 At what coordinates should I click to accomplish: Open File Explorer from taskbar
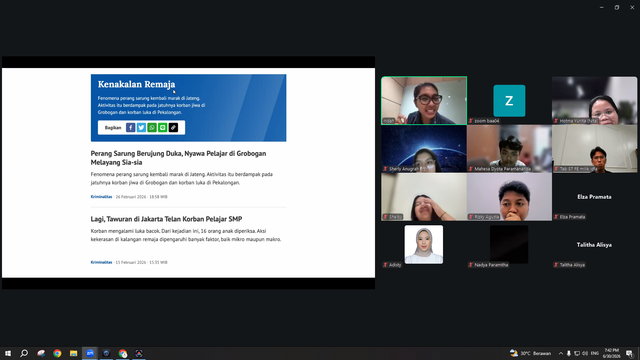pyautogui.click(x=73, y=353)
